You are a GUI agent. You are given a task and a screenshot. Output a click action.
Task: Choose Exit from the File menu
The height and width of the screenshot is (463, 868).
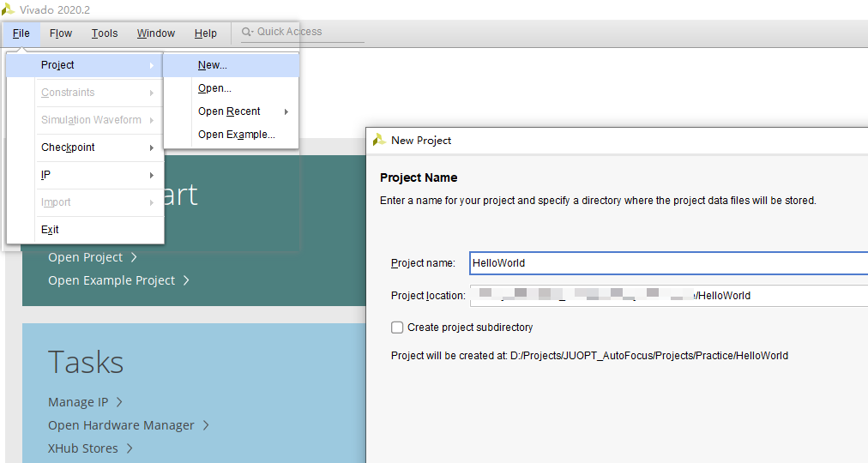click(85, 230)
